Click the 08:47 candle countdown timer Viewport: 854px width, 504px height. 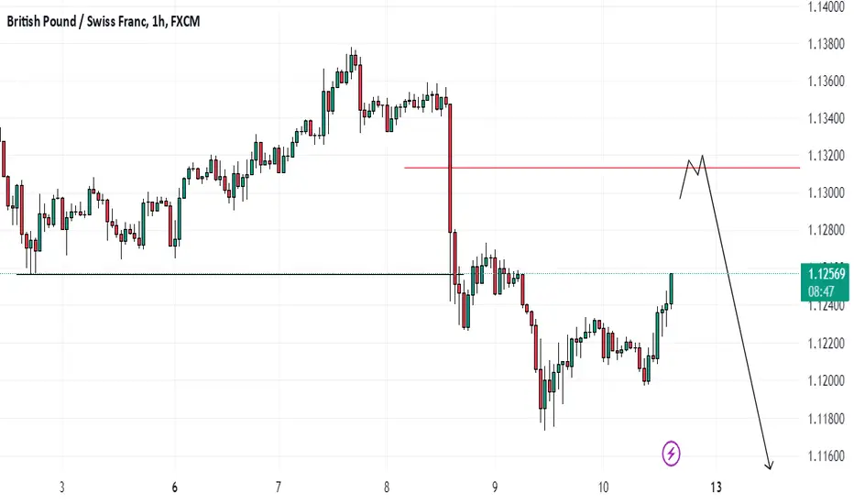tap(821, 291)
